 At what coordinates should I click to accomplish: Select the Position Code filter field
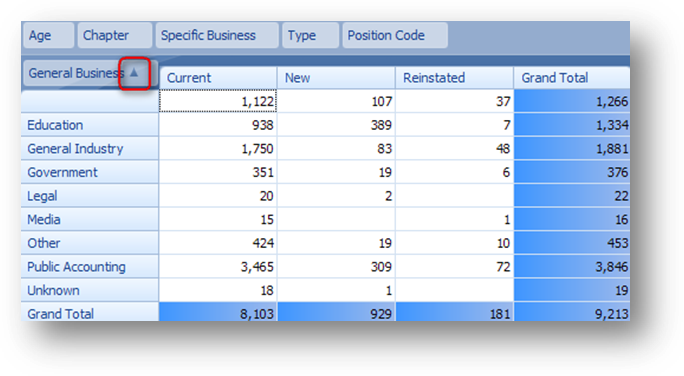coord(395,35)
